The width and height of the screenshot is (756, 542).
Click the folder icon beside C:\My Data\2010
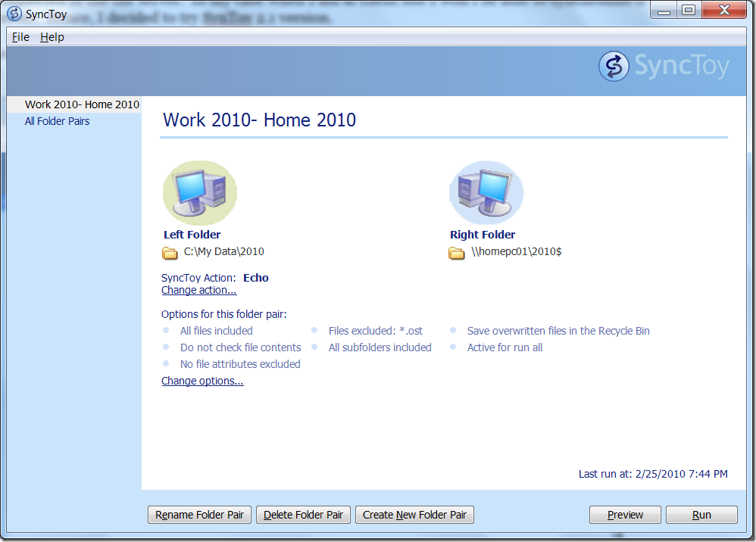coord(170,252)
